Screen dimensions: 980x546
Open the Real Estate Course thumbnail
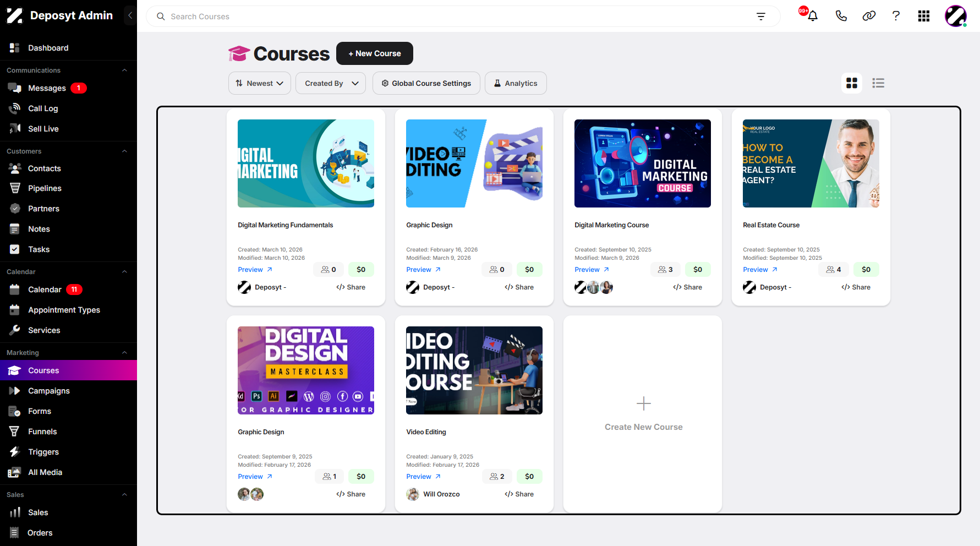coord(811,163)
